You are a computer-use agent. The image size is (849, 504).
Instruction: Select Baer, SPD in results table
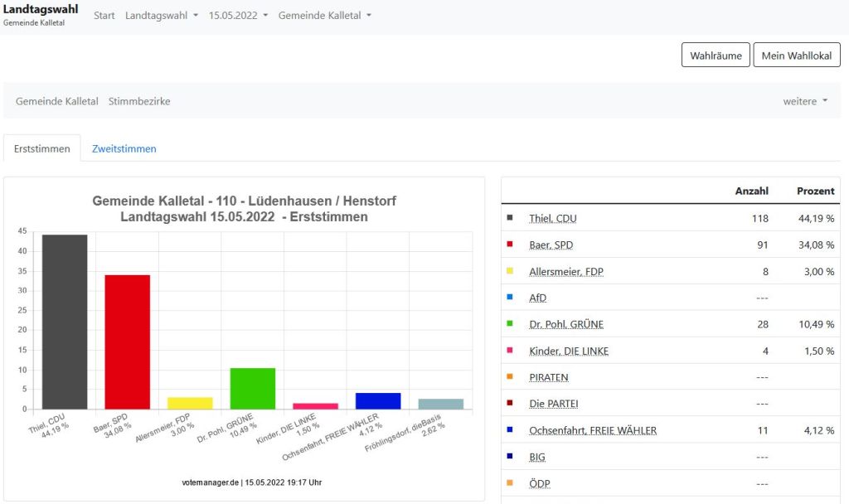point(551,245)
